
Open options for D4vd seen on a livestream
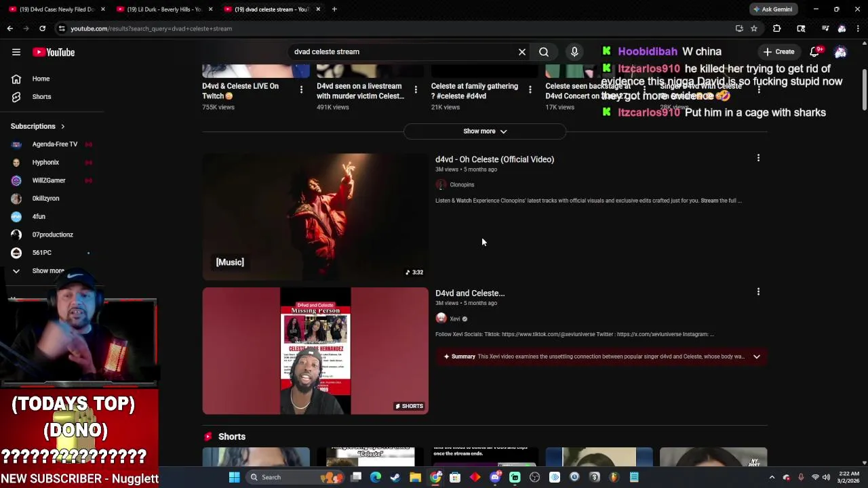click(416, 89)
